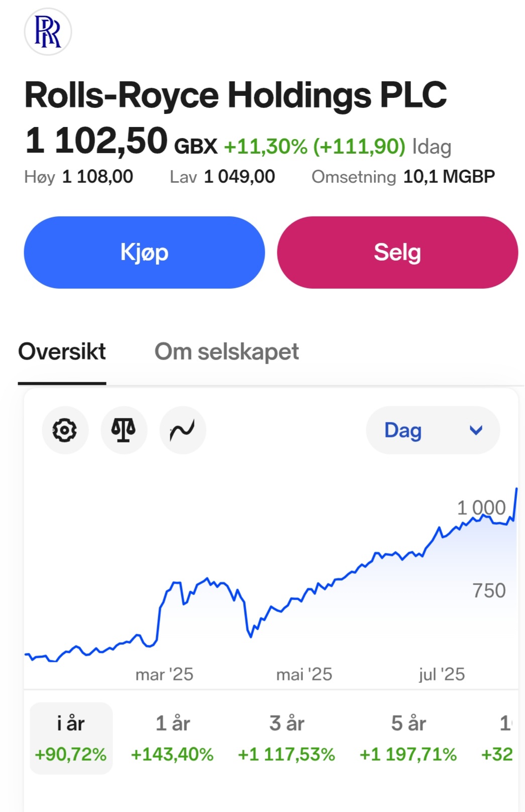Select the line chart type icon

[182, 430]
